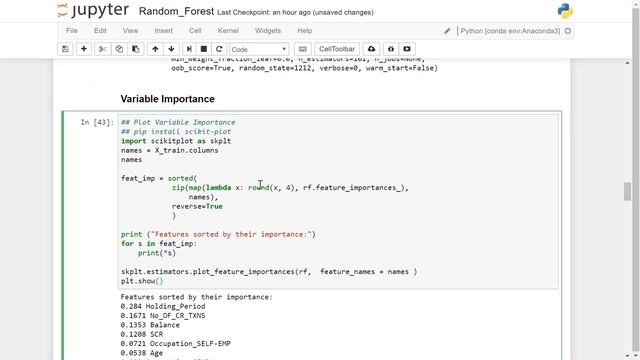Image resolution: width=640 pixels, height=360 pixels.
Task: Click the 0.1208 SCR output line
Action: pos(142,334)
